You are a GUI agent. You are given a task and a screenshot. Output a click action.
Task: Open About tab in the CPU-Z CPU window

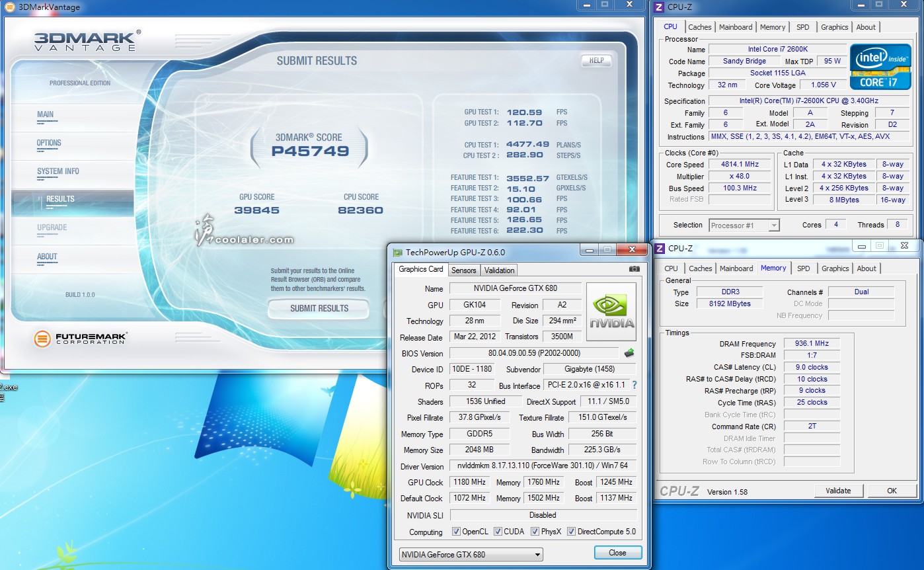866,27
